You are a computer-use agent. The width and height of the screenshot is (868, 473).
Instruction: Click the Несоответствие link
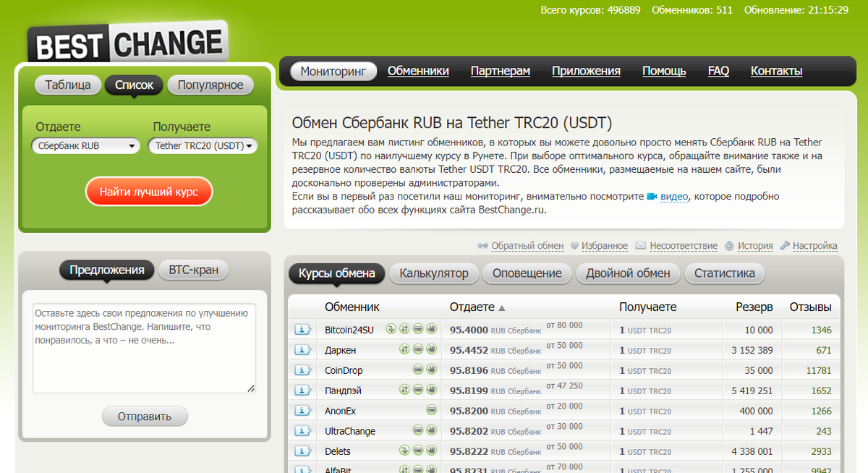684,246
